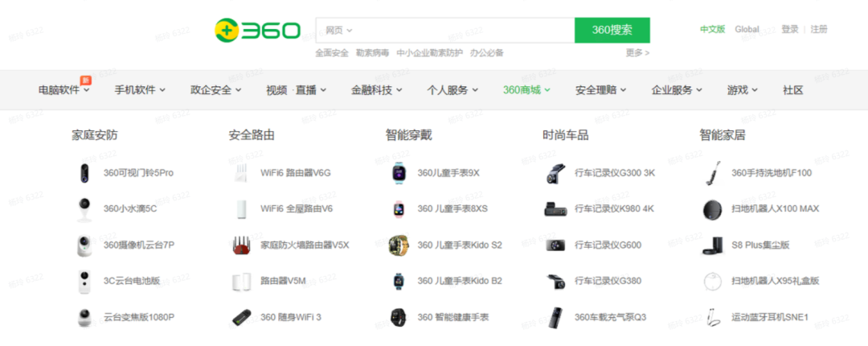Click the 360 儿童手表8XS watch icon
The image size is (868, 346).
399,209
